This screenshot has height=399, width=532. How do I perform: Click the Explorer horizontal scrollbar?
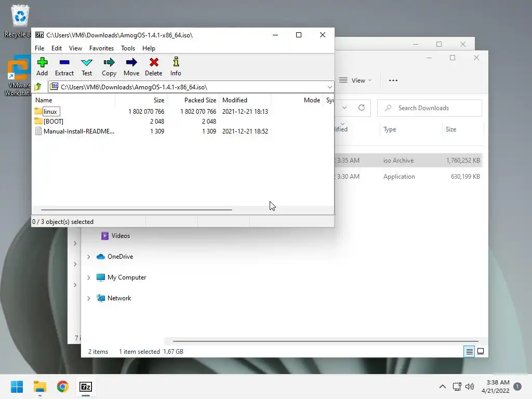click(x=325, y=341)
